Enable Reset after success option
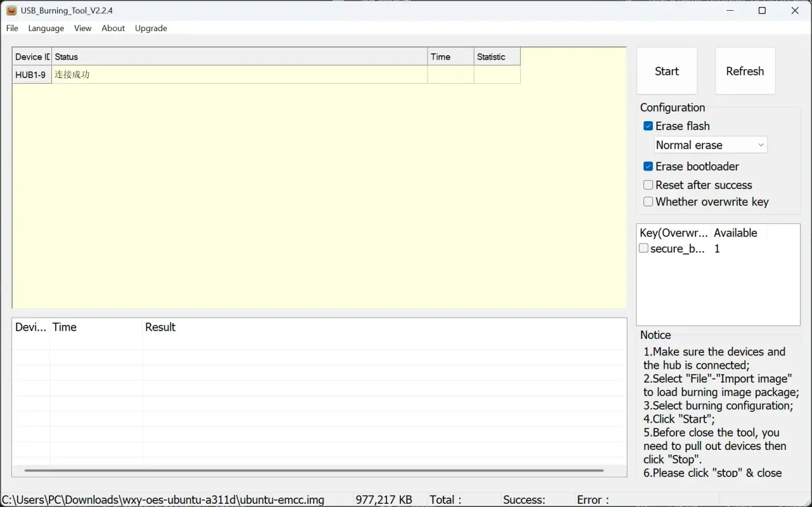This screenshot has width=812, height=507. pyautogui.click(x=648, y=185)
